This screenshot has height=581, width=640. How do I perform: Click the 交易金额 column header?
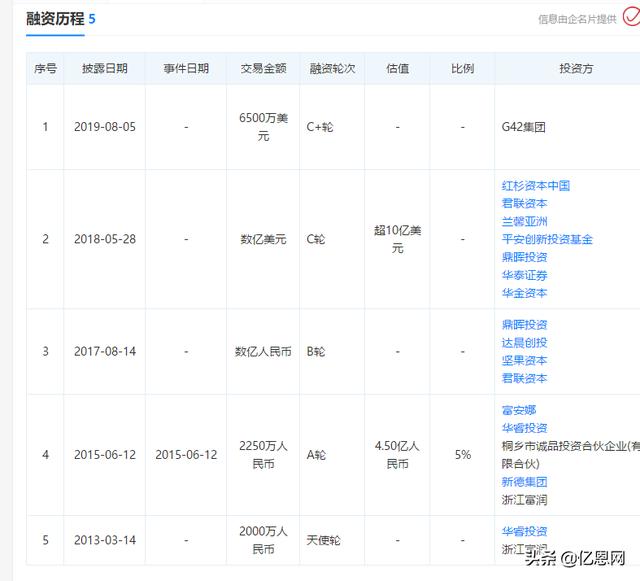[x=263, y=68]
